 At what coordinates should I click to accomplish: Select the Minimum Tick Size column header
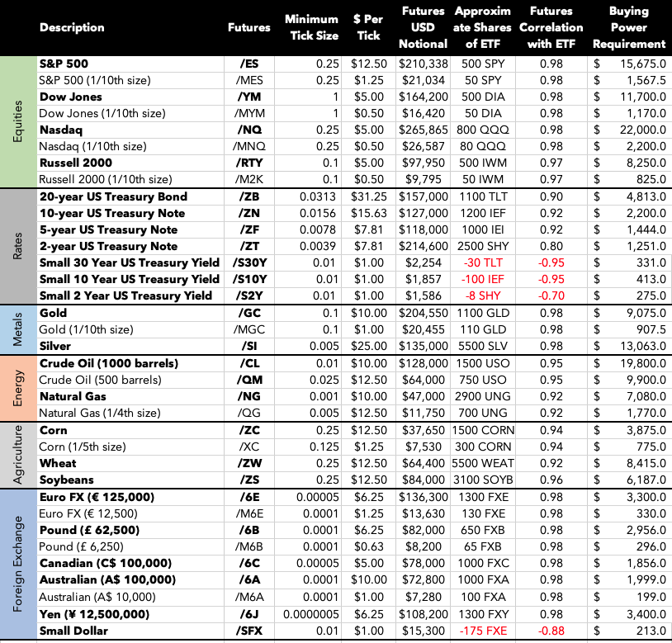pyautogui.click(x=311, y=27)
